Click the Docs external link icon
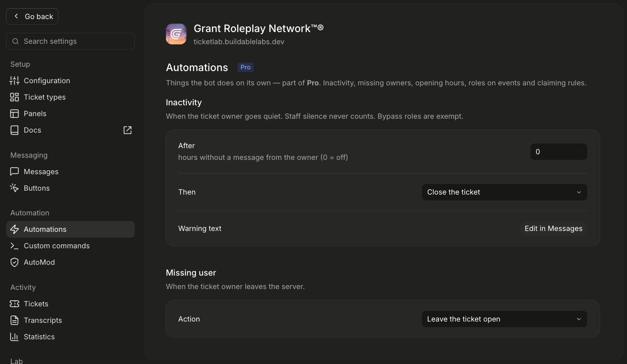The height and width of the screenshot is (364, 627). [x=127, y=130]
